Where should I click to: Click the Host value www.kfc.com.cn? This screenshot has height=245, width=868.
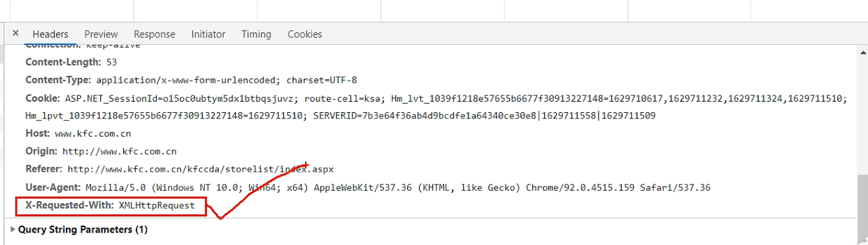(93, 134)
